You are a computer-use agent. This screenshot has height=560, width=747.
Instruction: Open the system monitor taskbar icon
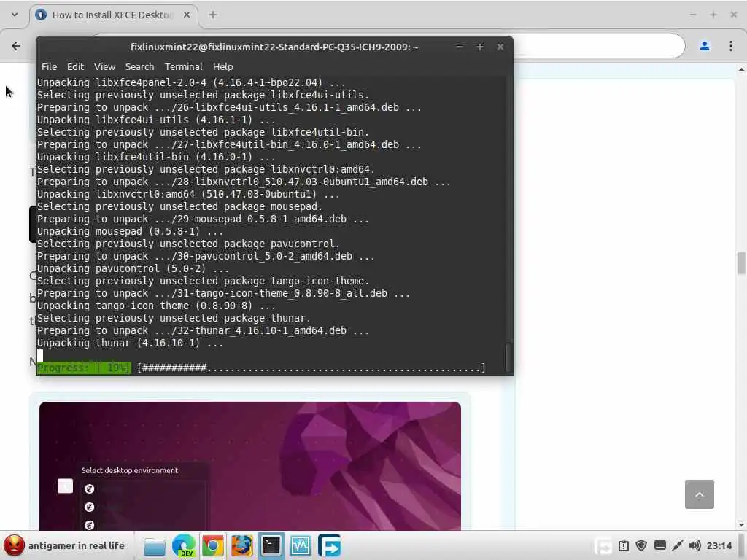(x=300, y=545)
